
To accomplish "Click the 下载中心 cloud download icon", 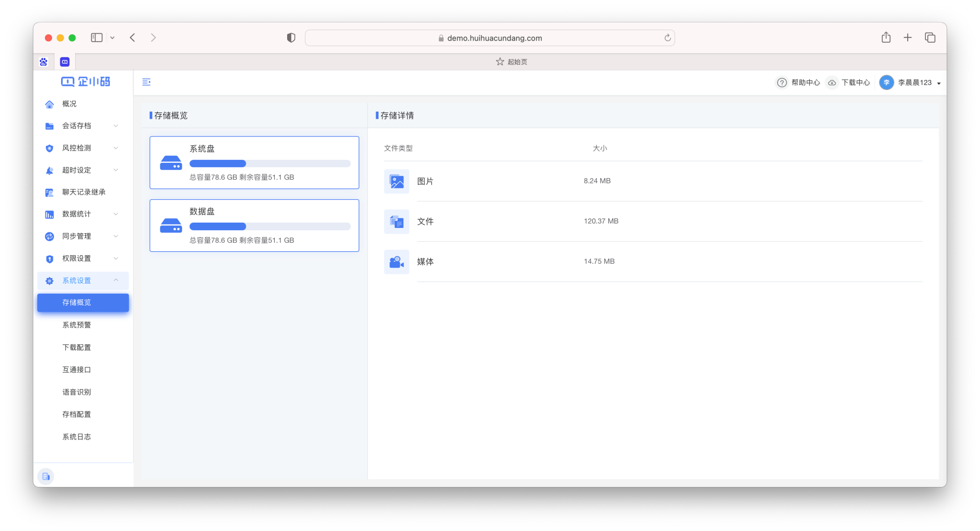I will tap(832, 83).
